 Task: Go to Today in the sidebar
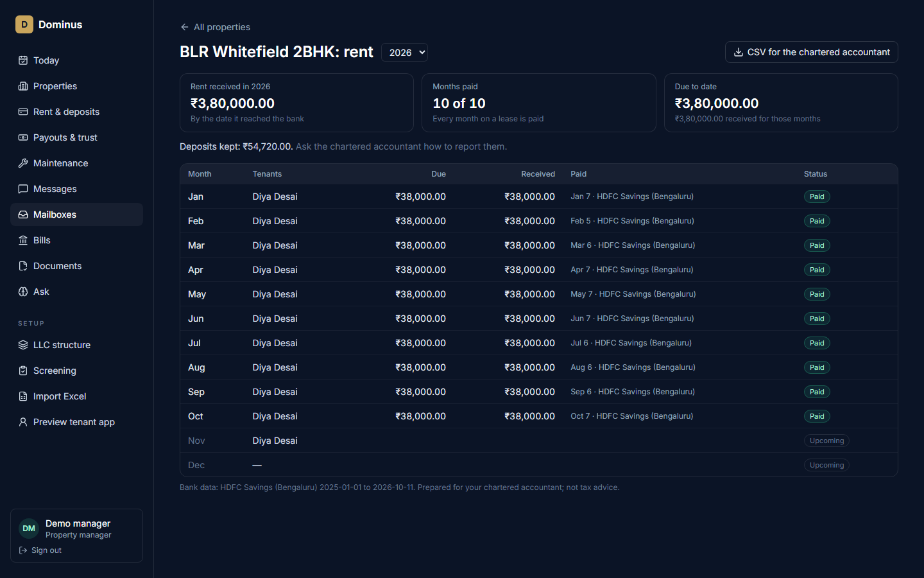[x=76, y=60]
